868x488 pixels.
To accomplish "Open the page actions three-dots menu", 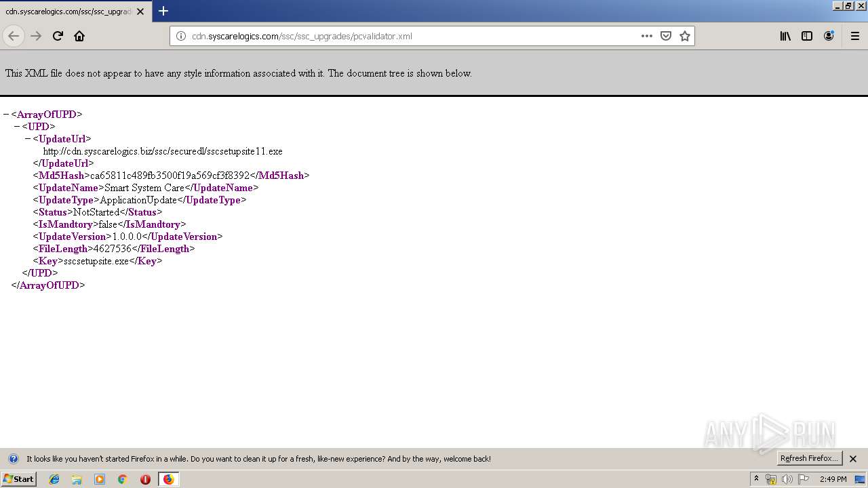I will click(647, 36).
